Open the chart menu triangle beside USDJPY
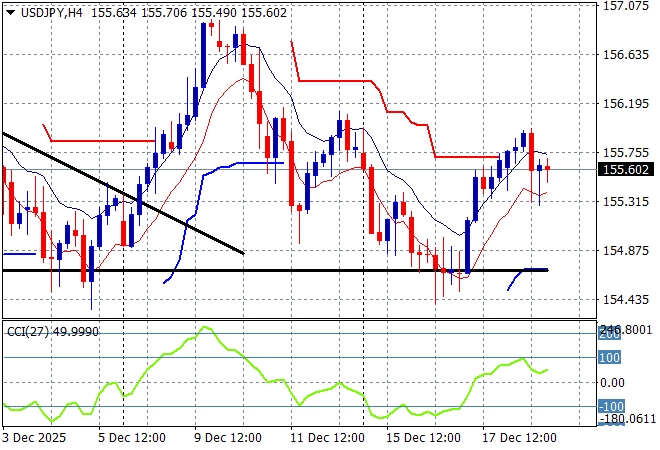 pos(11,13)
